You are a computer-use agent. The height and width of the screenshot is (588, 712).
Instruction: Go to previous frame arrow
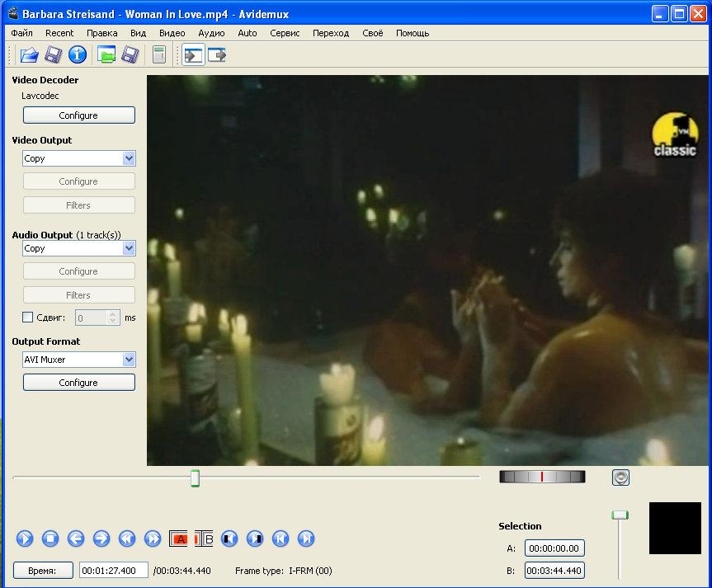point(76,539)
